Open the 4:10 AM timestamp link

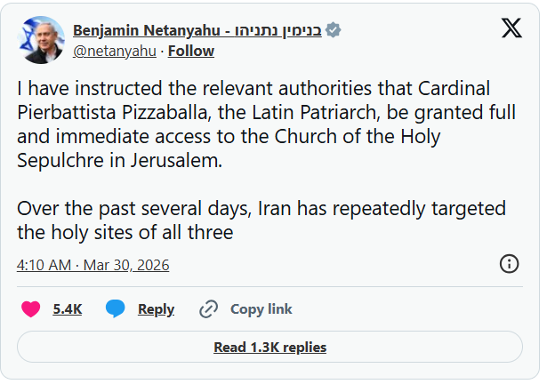(x=44, y=265)
